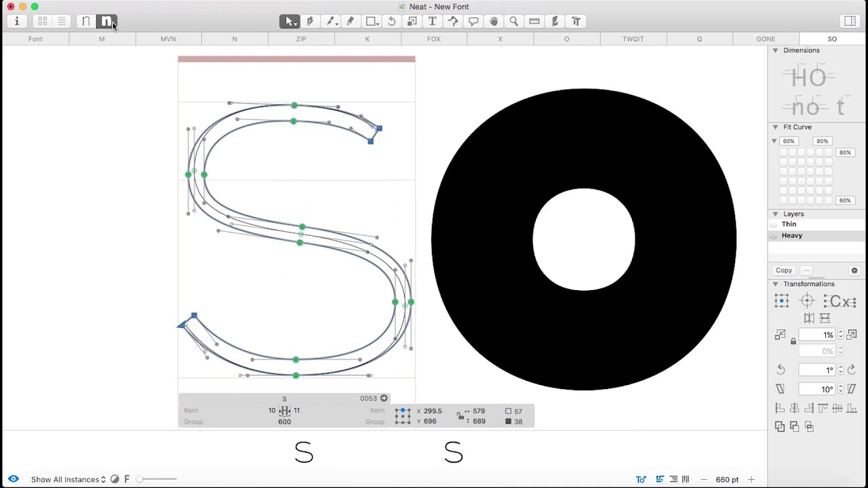Collapse the Layers section
868x488 pixels.
[x=775, y=214]
